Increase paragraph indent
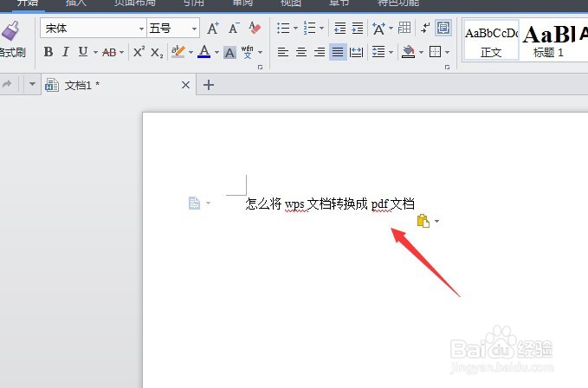 358,28
